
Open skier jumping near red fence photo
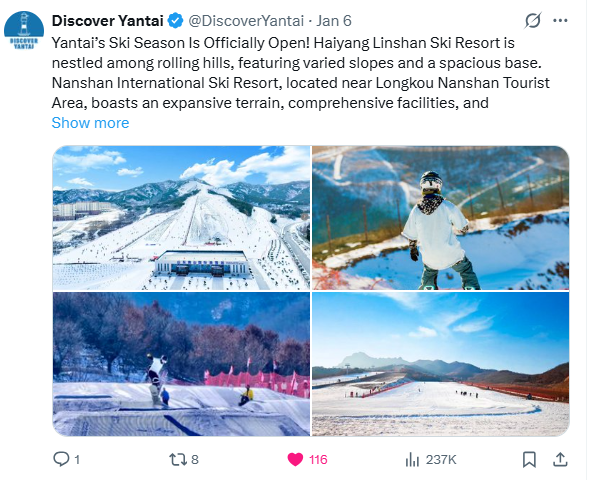pos(181,364)
